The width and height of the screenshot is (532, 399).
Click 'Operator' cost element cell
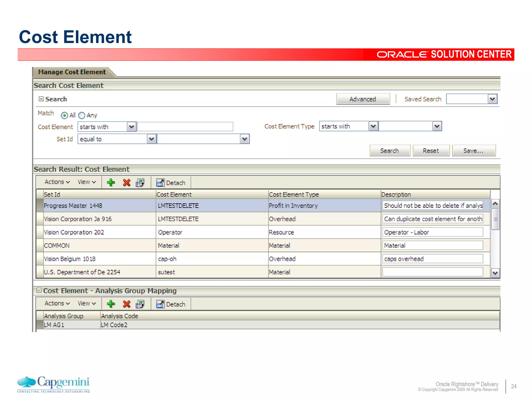coord(212,232)
